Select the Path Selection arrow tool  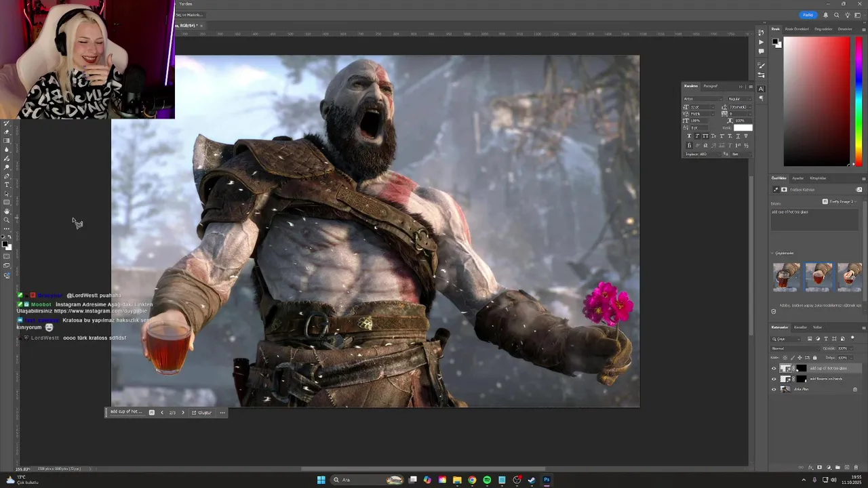pyautogui.click(x=7, y=194)
